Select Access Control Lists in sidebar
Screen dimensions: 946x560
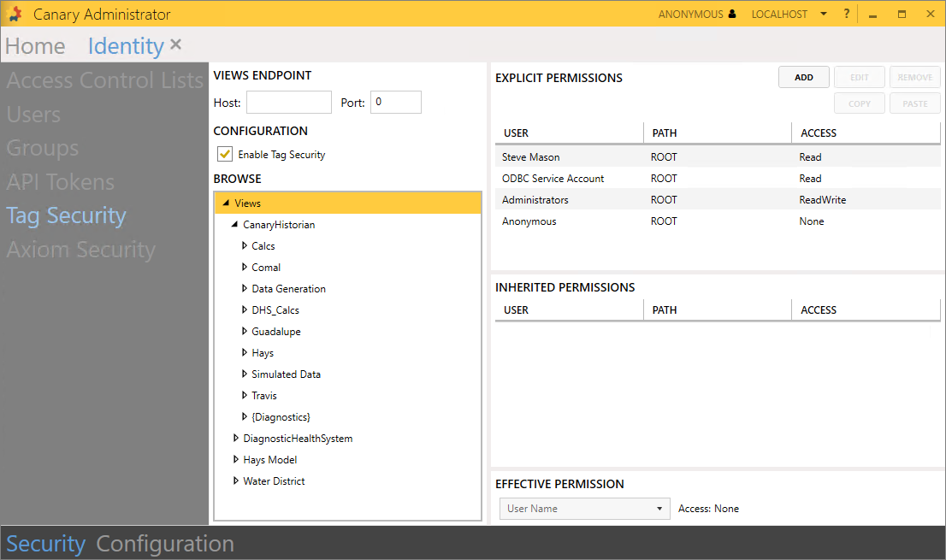(104, 81)
